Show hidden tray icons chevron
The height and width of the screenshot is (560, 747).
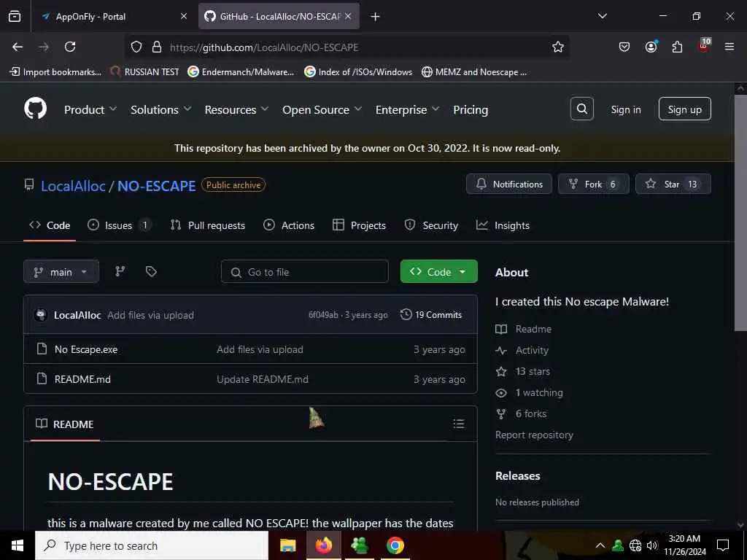tap(600, 545)
